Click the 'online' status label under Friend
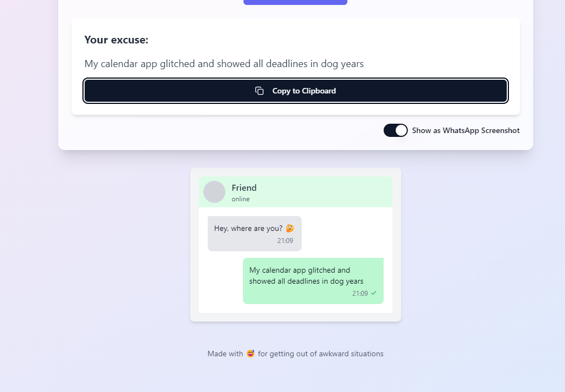565x392 pixels. 241,199
